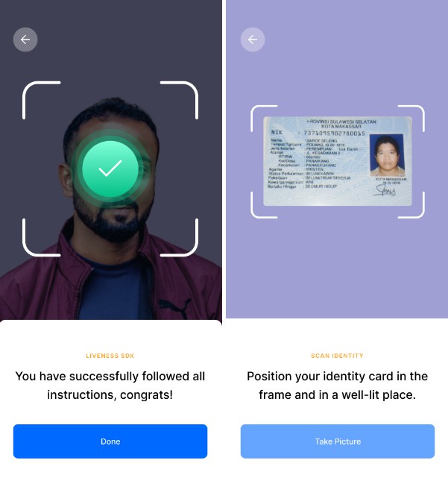Select the LIVENESS SDK heading label

pyautogui.click(x=110, y=356)
